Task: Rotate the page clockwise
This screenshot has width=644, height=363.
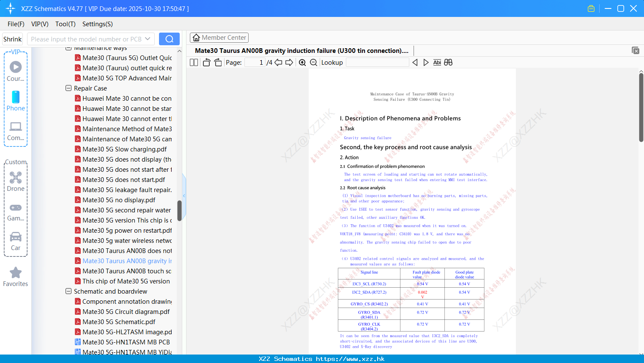Action: pos(218,62)
